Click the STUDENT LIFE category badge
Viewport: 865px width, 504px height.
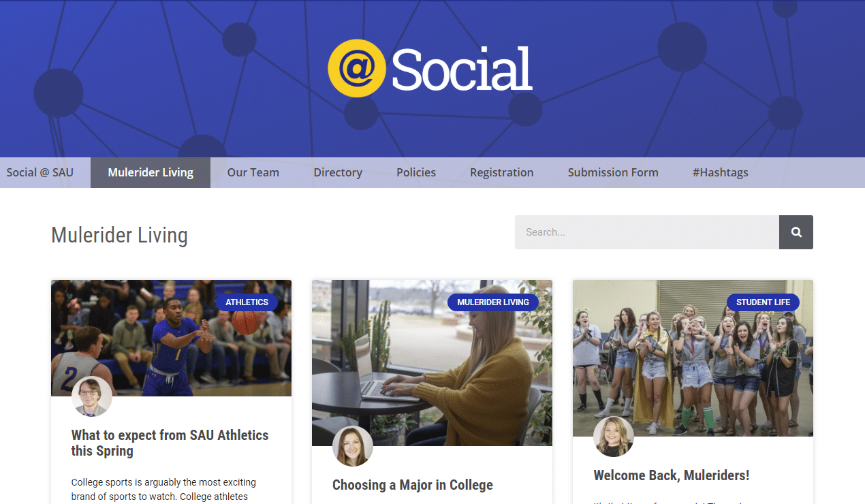(763, 302)
